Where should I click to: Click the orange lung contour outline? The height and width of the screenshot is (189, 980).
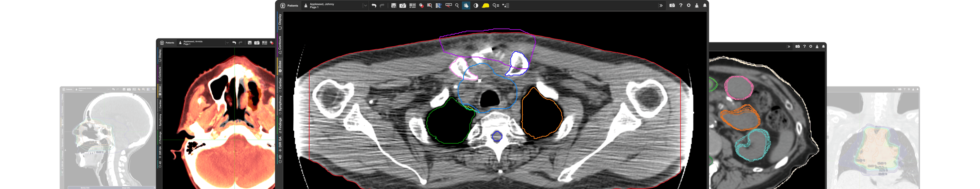523,114
